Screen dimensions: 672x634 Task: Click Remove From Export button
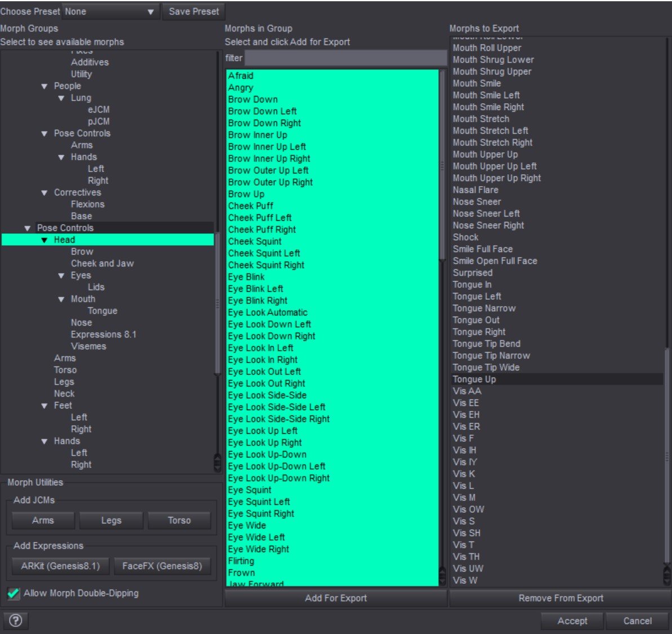point(560,598)
